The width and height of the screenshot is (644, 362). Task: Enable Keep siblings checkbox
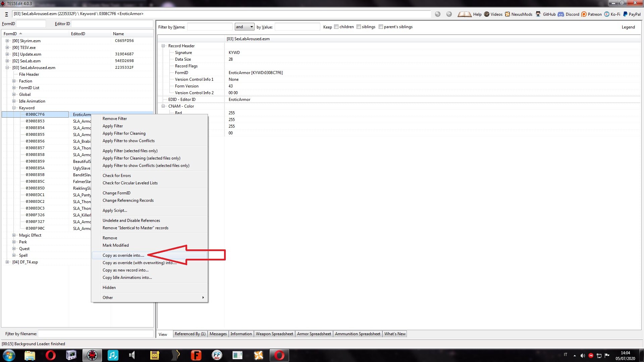359,27
